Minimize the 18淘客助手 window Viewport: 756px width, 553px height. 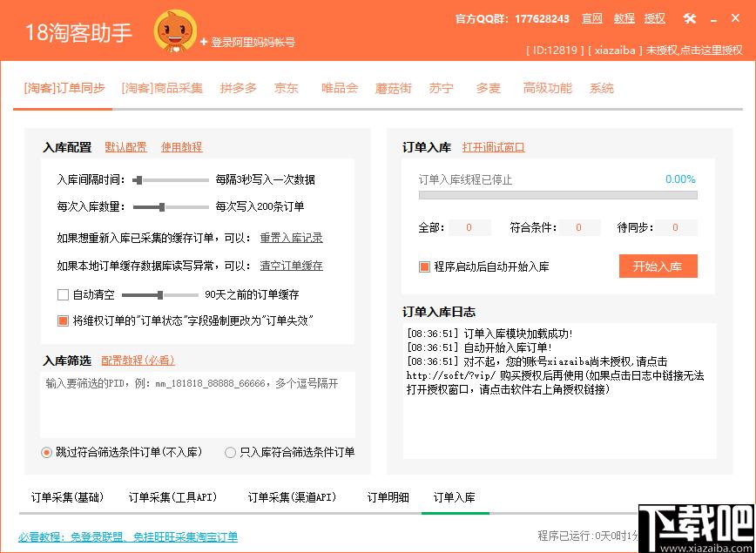pos(713,19)
